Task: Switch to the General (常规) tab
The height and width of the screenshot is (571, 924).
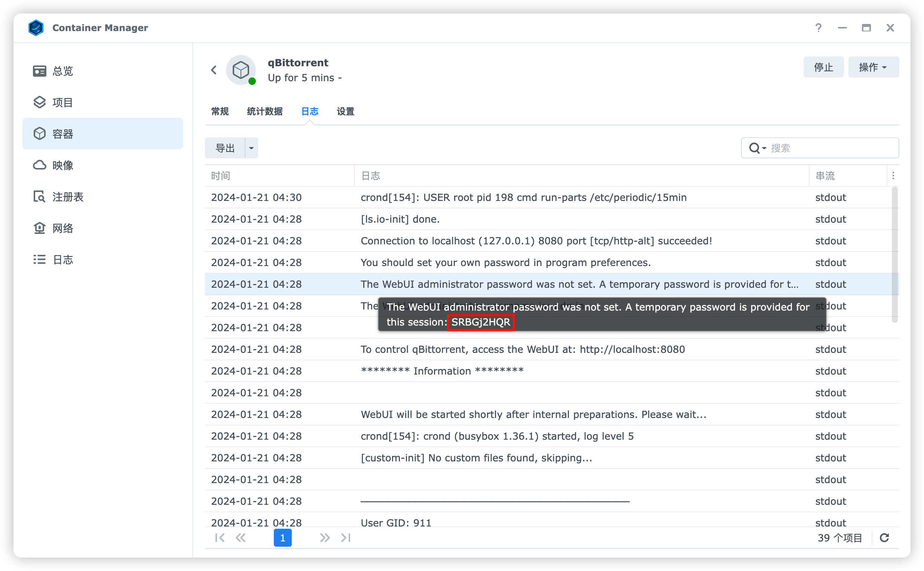Action: point(220,112)
